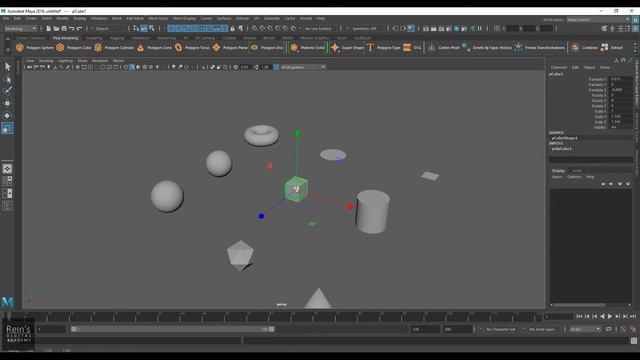640x360 pixels.
Task: Click the time slider track
Action: (272, 316)
